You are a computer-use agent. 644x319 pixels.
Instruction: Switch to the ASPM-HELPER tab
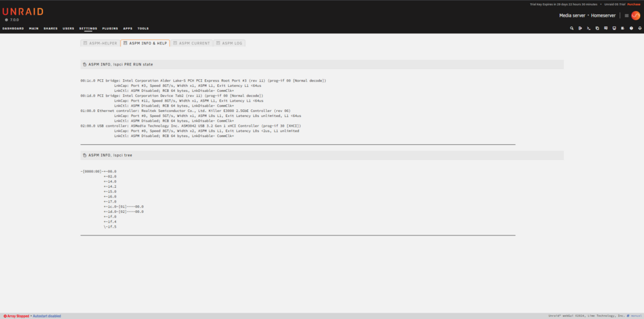coord(100,43)
